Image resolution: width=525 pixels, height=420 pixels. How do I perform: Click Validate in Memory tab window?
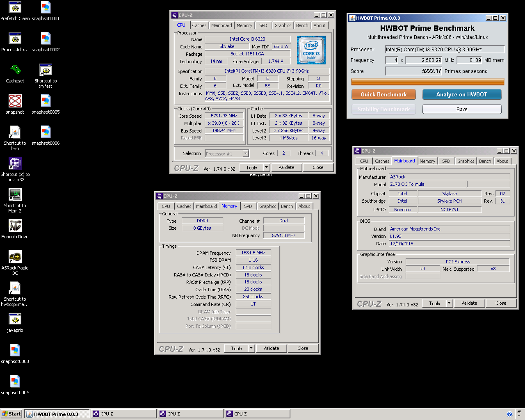(271, 348)
